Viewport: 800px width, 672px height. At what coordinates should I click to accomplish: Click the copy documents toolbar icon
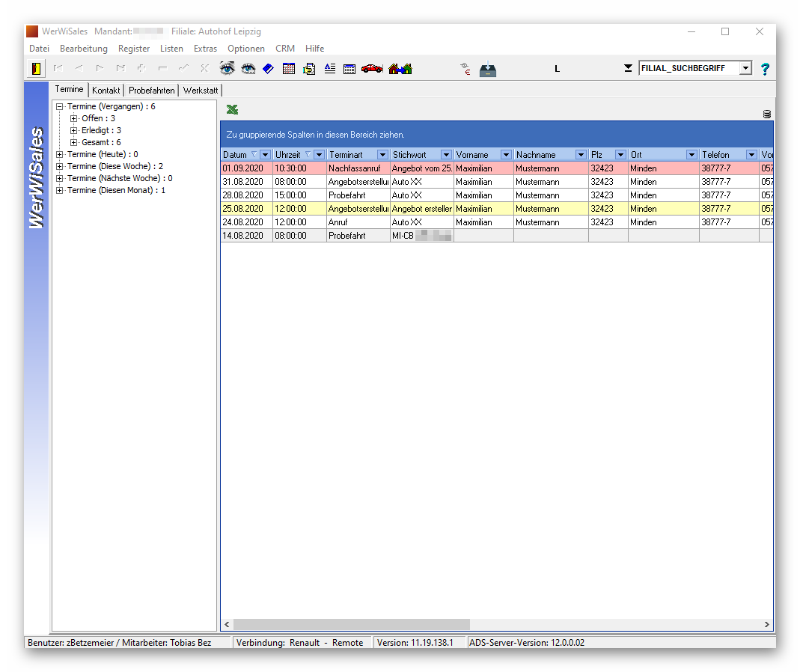[309, 68]
